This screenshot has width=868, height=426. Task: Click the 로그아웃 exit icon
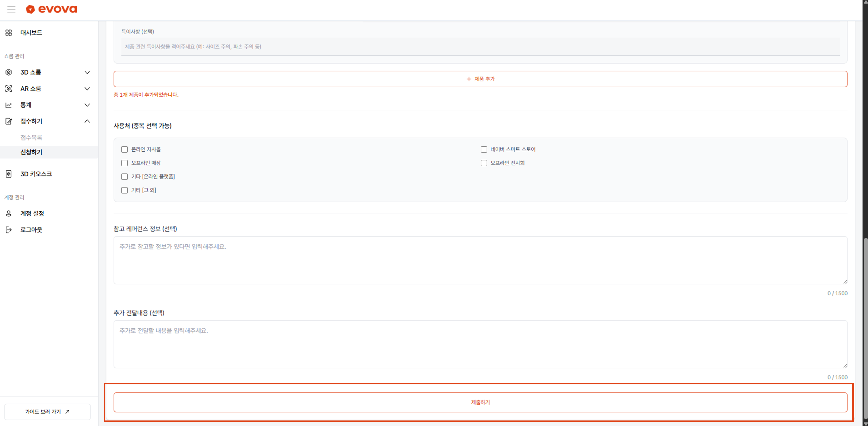[x=9, y=230]
